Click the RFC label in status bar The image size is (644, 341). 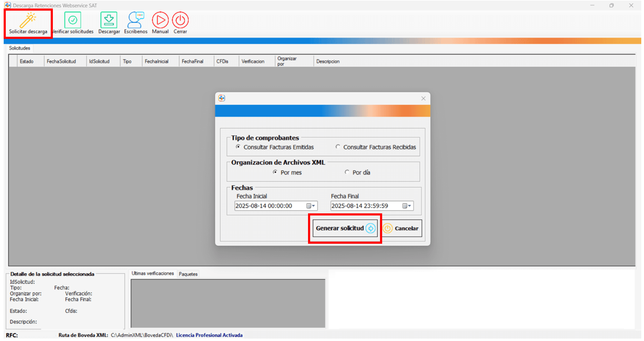pos(12,335)
